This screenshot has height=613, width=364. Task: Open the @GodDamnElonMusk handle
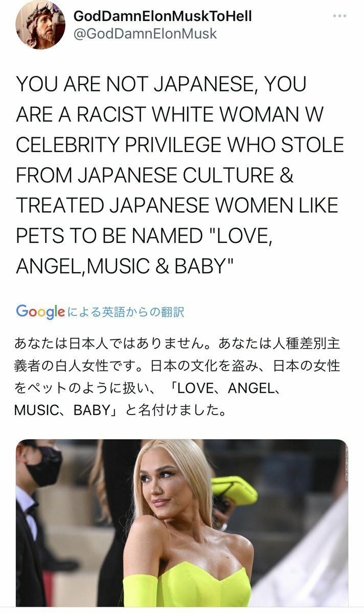[145, 34]
